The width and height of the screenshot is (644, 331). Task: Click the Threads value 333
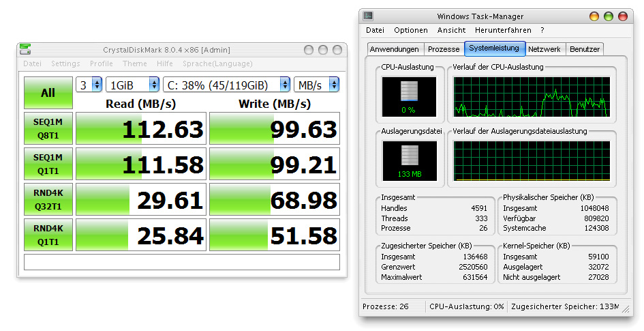[x=481, y=218]
